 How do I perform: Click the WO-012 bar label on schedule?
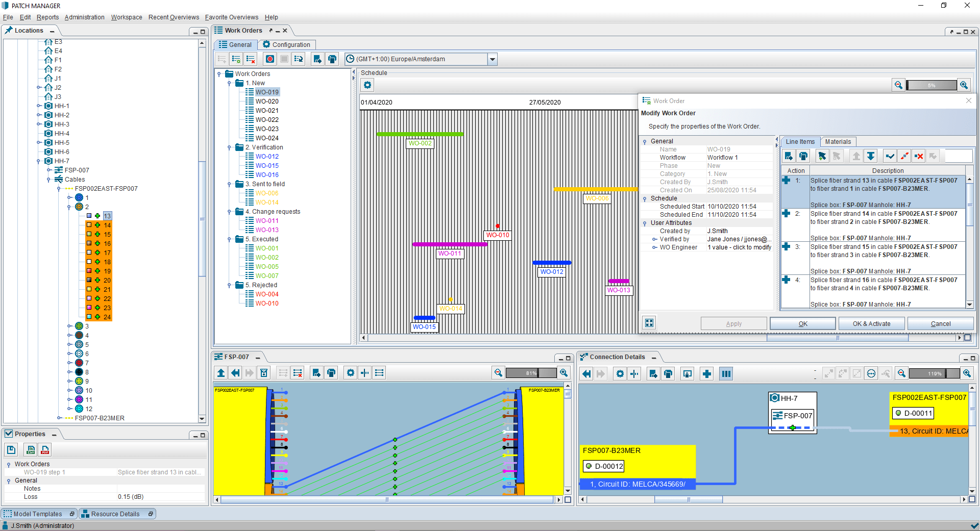click(x=552, y=272)
